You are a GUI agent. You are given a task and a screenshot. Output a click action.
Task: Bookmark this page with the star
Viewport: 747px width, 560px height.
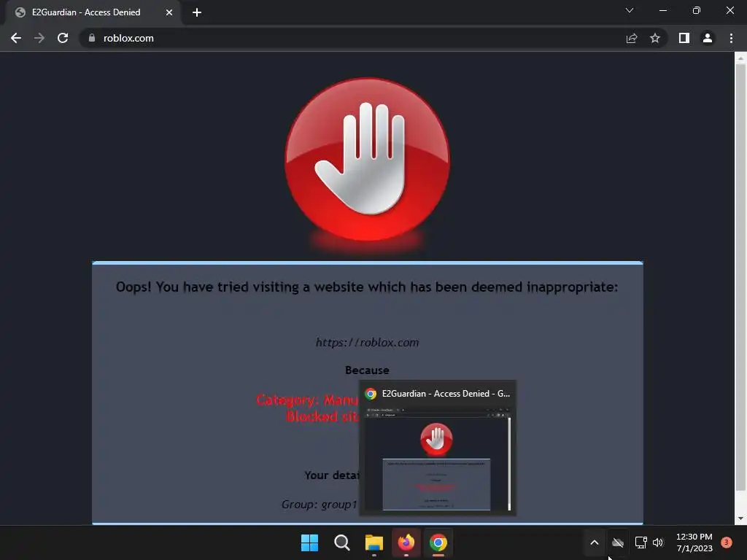[655, 38]
